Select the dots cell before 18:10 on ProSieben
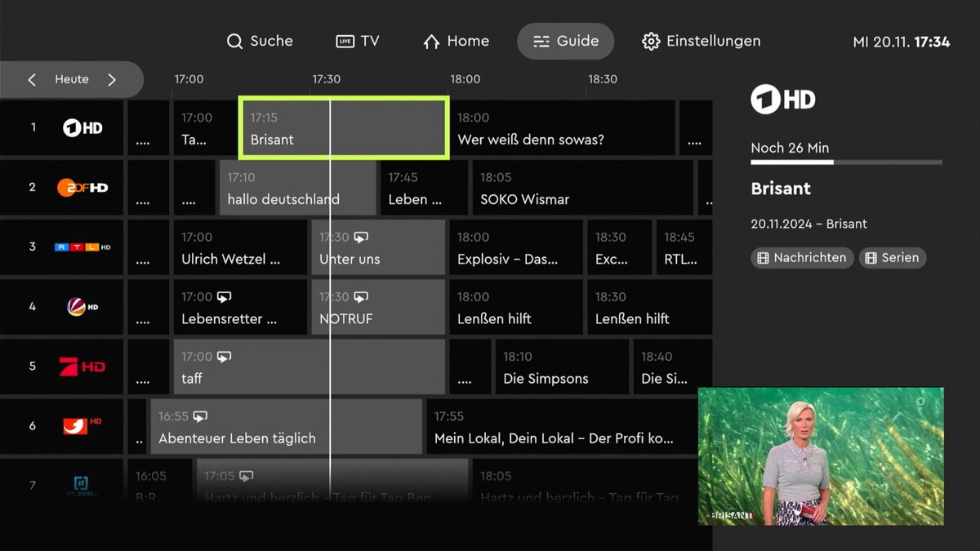The width and height of the screenshot is (980, 551). [470, 367]
